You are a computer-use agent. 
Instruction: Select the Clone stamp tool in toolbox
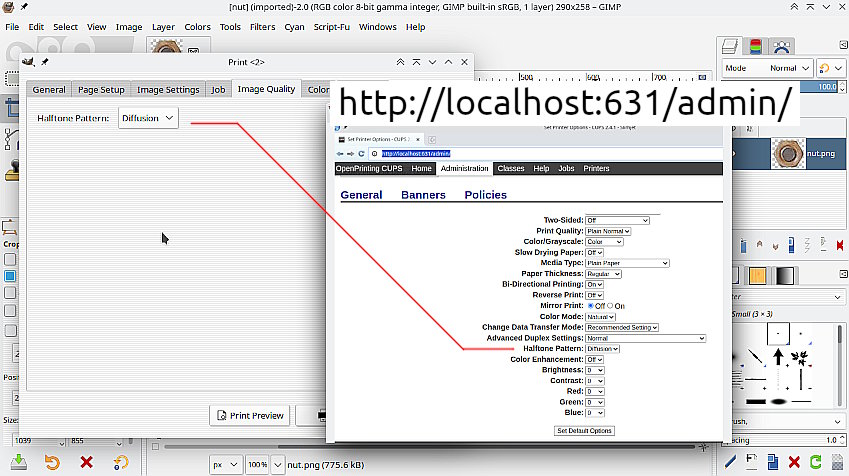click(x=12, y=171)
